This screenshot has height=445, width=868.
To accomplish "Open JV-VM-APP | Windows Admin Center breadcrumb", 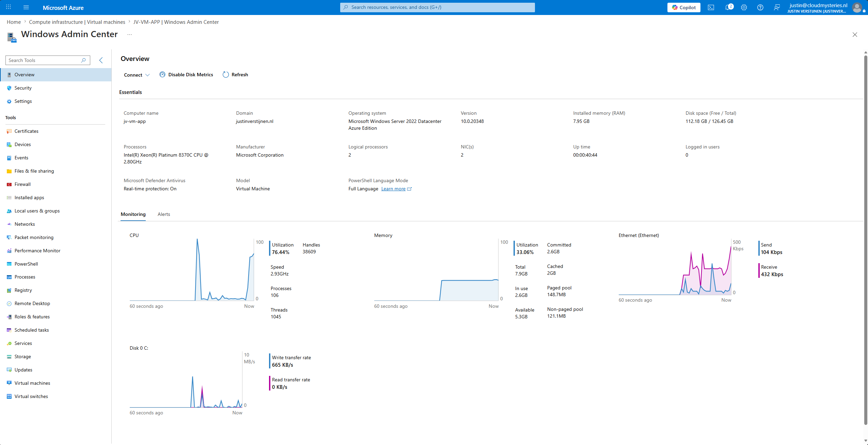I will tap(176, 22).
